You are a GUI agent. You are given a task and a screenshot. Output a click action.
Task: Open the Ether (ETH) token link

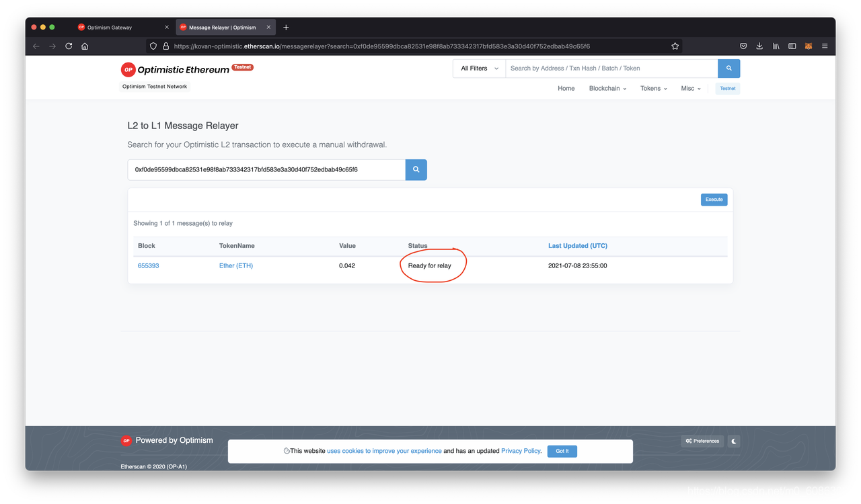point(236,266)
